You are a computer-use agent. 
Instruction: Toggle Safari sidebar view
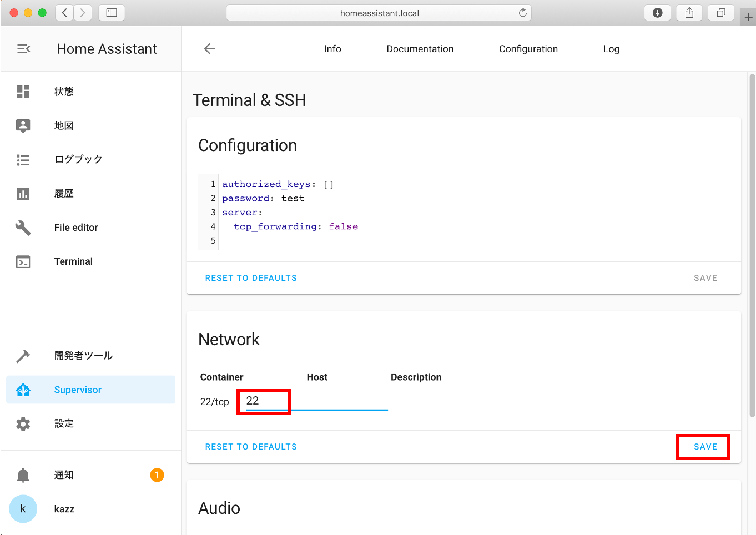coord(112,13)
